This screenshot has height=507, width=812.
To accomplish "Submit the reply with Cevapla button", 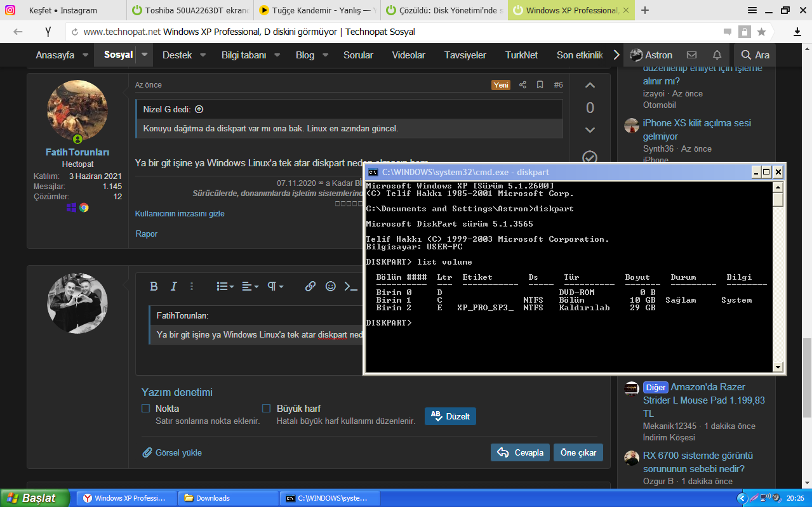I will tap(520, 452).
